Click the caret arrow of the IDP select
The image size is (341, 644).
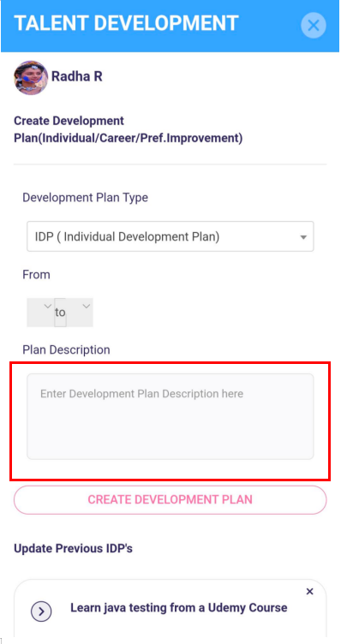[303, 237]
